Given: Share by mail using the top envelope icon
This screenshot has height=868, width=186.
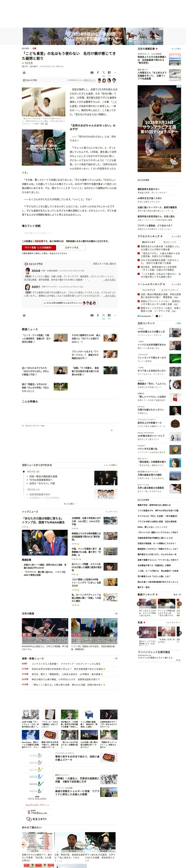Looking at the screenshot, I should [x=92, y=72].
